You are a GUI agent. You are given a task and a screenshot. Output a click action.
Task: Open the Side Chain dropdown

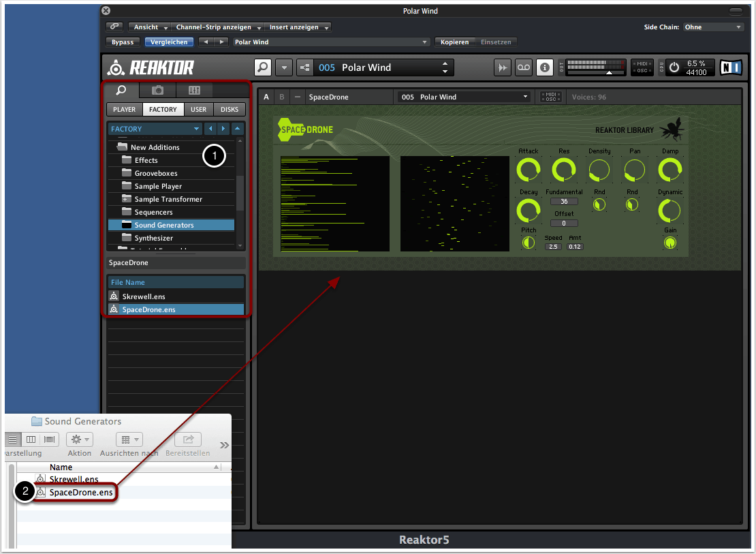[x=713, y=27]
